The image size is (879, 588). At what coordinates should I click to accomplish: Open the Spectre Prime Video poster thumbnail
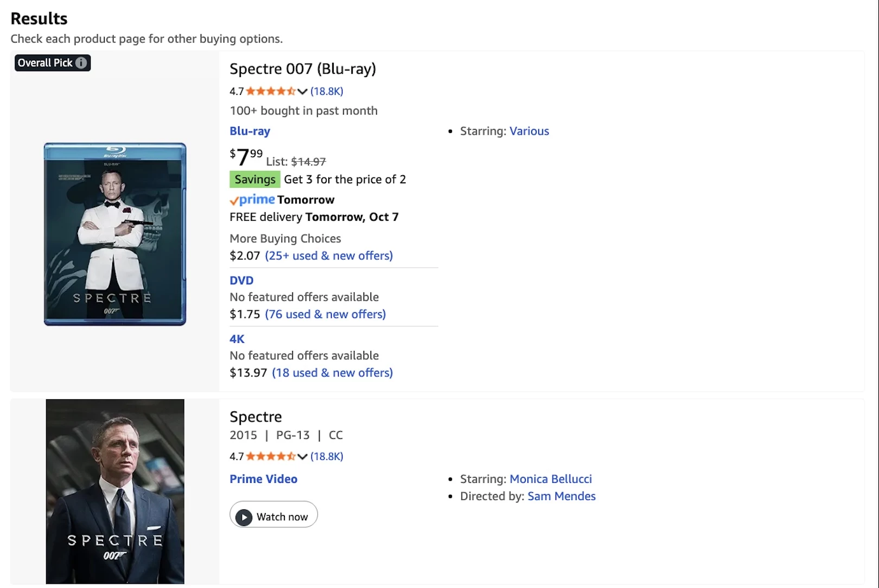click(x=115, y=491)
